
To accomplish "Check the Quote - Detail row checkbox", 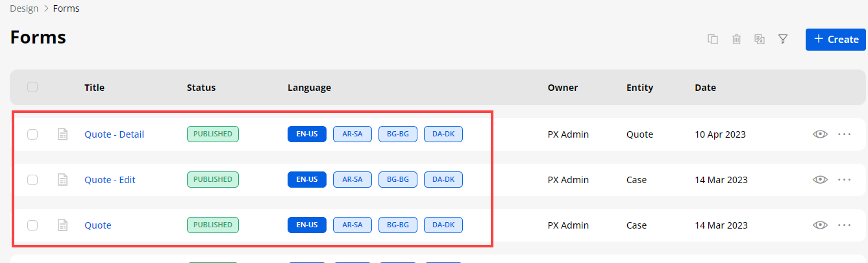I will click(32, 134).
